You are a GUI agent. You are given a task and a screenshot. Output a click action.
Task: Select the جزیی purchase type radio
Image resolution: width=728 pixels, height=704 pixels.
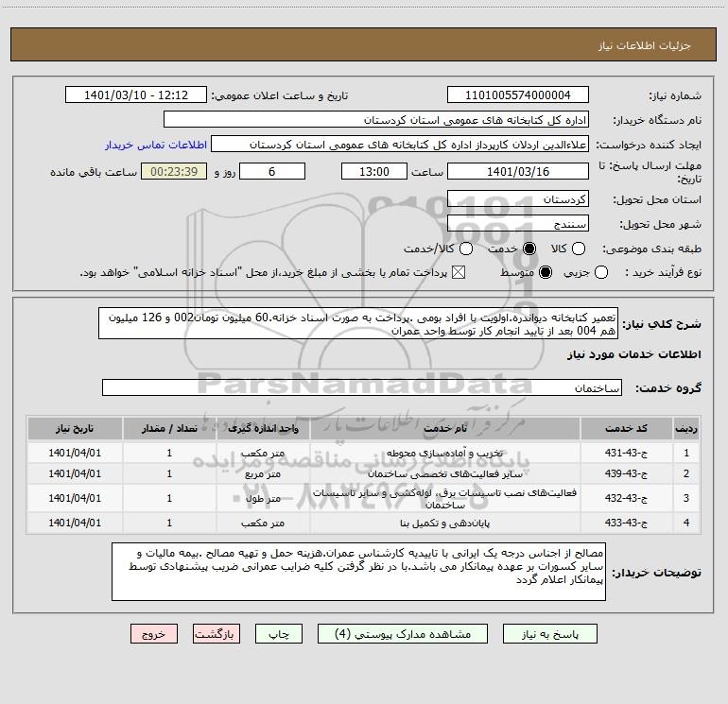tap(601, 272)
